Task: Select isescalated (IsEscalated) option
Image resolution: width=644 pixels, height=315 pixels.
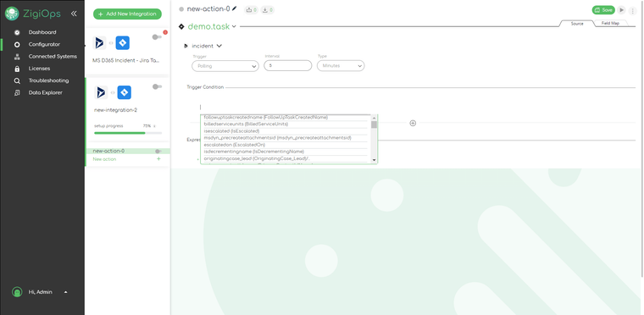Action: (286, 131)
